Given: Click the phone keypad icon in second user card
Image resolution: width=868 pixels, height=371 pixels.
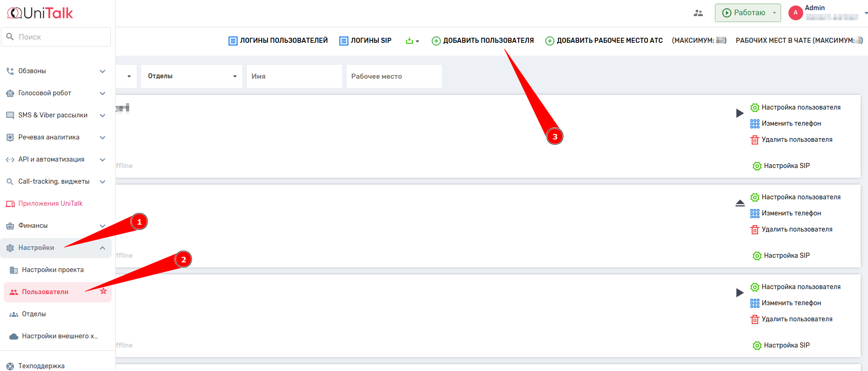Looking at the screenshot, I should coord(754,214).
